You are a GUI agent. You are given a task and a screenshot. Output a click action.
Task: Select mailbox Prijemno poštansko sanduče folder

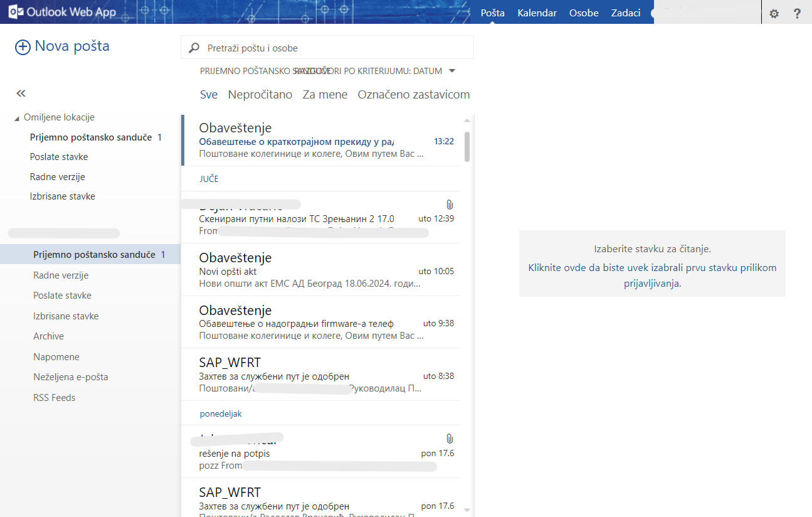(90, 254)
